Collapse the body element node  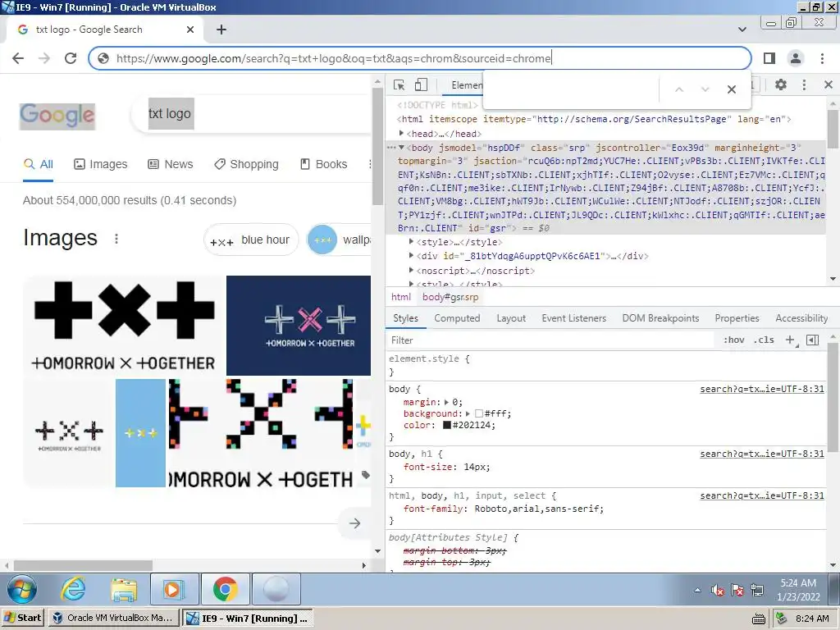pos(401,148)
